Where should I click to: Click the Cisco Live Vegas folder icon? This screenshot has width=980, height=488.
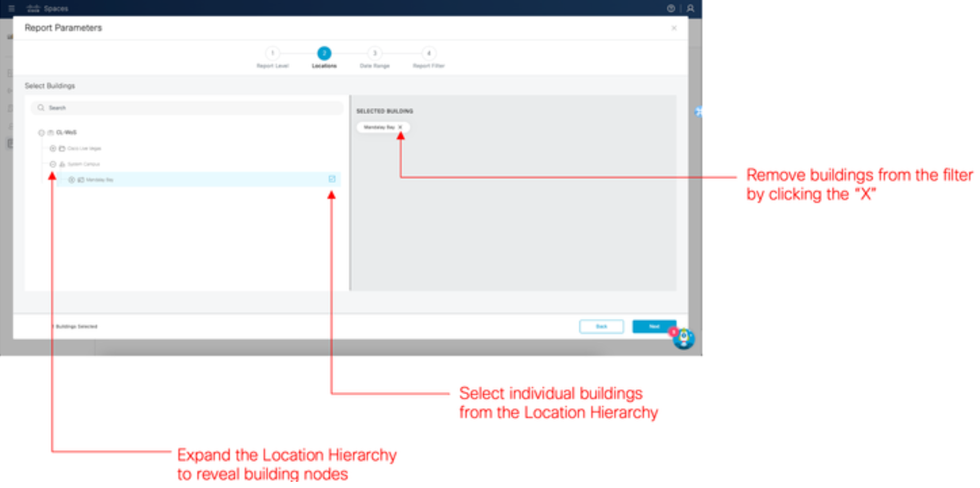[x=62, y=148]
